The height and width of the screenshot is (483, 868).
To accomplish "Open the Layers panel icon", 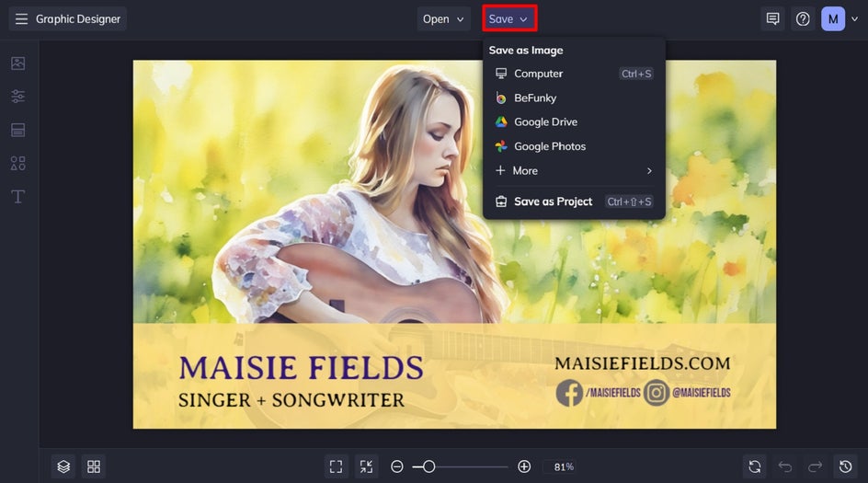I will [x=63, y=466].
